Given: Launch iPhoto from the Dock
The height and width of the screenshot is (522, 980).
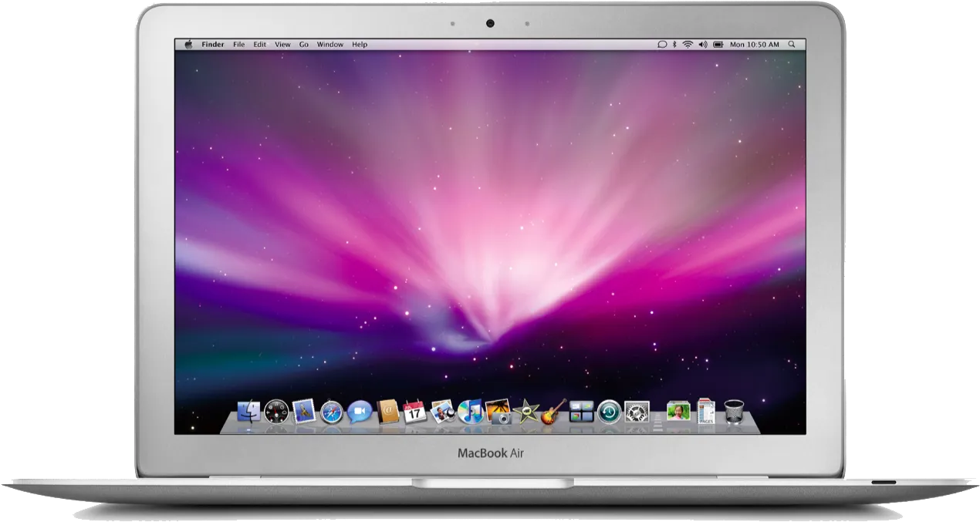Looking at the screenshot, I should pos(498,412).
